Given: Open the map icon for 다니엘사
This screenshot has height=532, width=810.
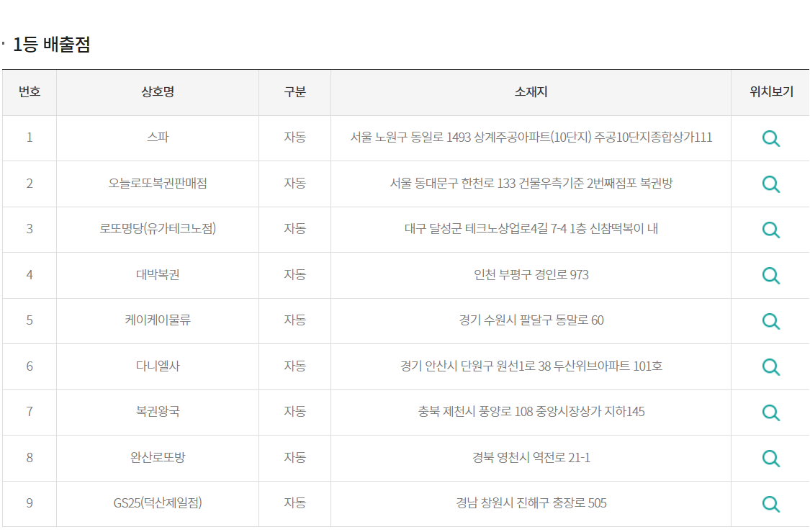Looking at the screenshot, I should click(x=770, y=366).
